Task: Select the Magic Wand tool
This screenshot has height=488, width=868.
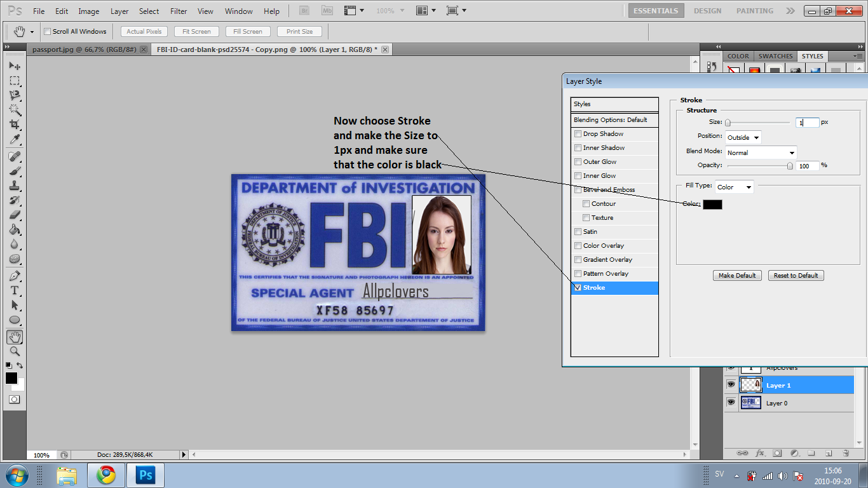Action: (14, 110)
